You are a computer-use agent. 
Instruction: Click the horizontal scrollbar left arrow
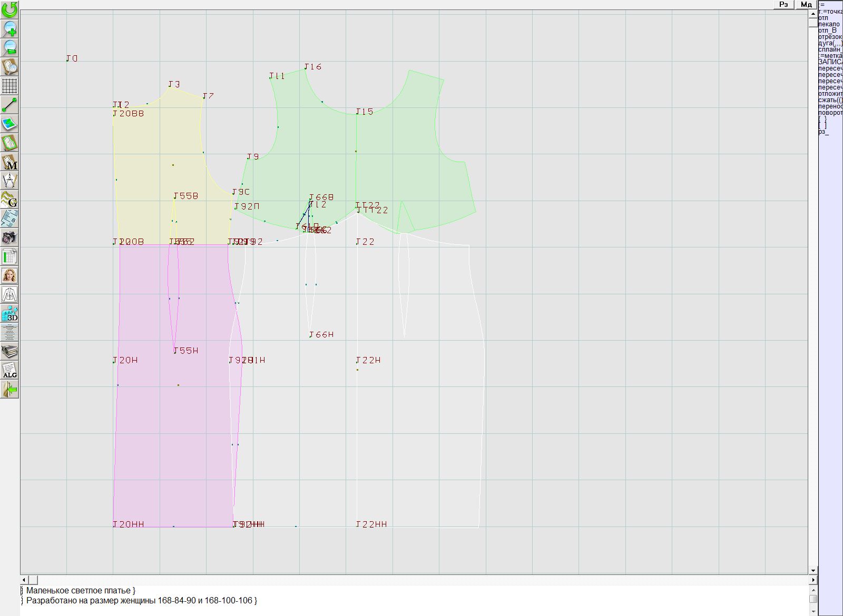point(24,580)
